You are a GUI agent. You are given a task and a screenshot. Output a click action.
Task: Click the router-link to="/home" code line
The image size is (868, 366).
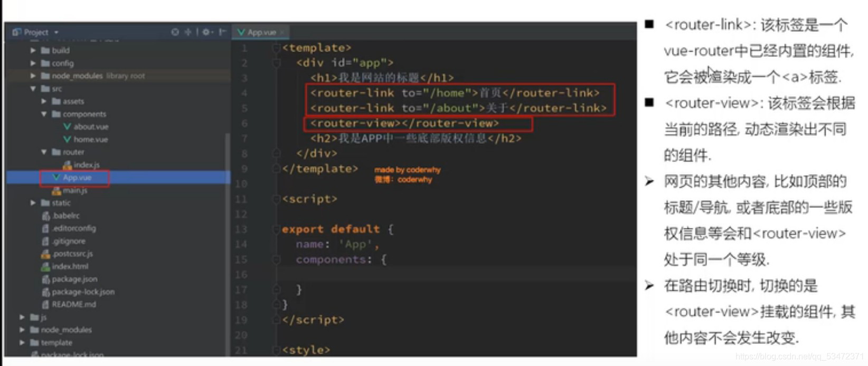coord(455,93)
